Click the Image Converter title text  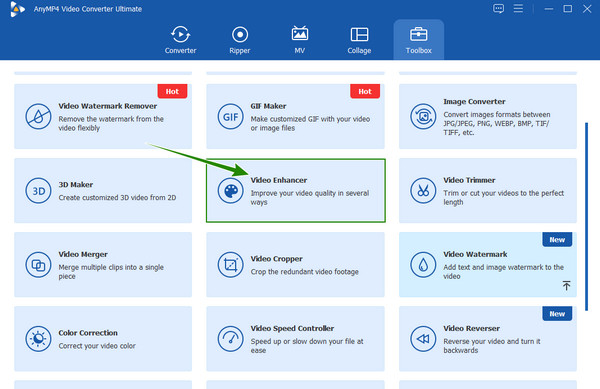point(474,101)
